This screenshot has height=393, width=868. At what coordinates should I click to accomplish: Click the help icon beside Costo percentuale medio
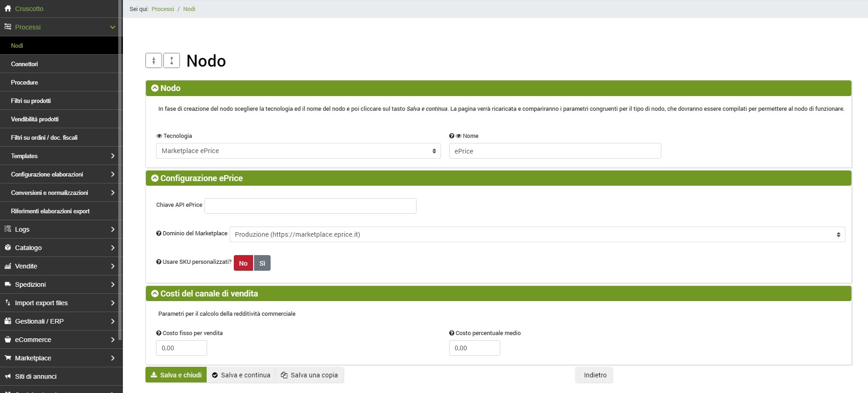pyautogui.click(x=451, y=333)
